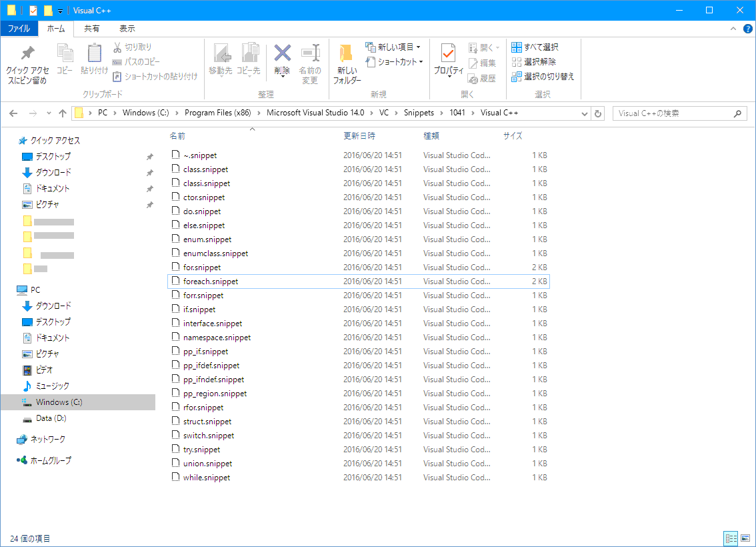
Task: Click Microsoft Visual Studio 14.0 breadcrumb
Action: [x=315, y=113]
